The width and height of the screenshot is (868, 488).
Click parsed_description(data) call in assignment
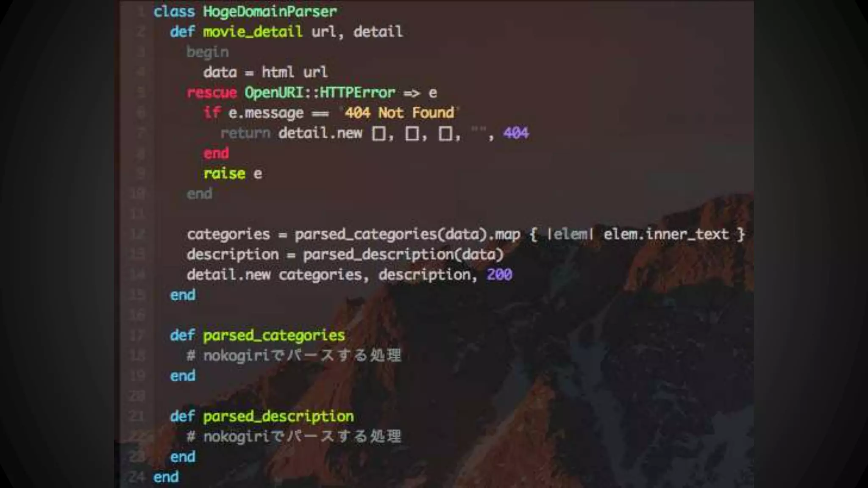coord(403,255)
